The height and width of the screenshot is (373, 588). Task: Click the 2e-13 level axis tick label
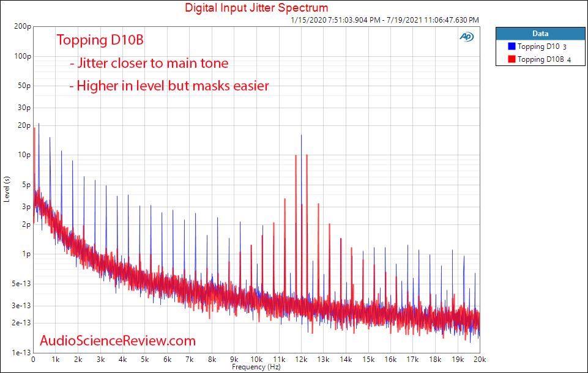(21, 323)
